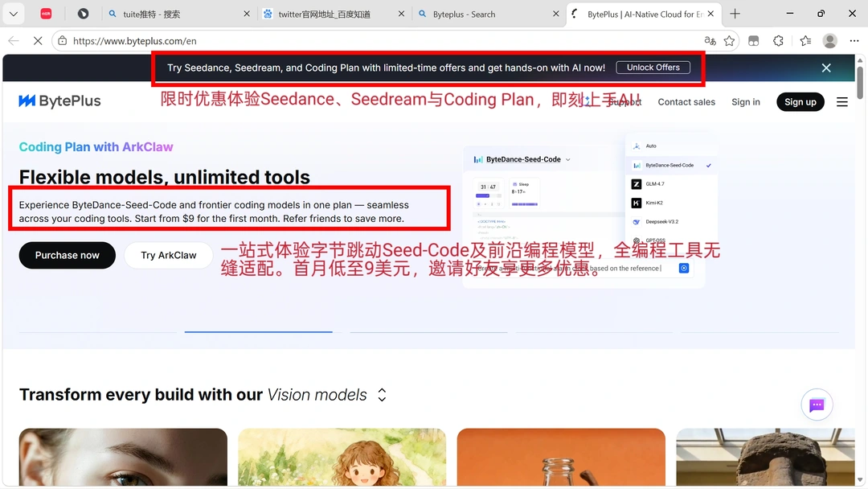
Task: Select the pinned play-icon tab
Action: (83, 14)
